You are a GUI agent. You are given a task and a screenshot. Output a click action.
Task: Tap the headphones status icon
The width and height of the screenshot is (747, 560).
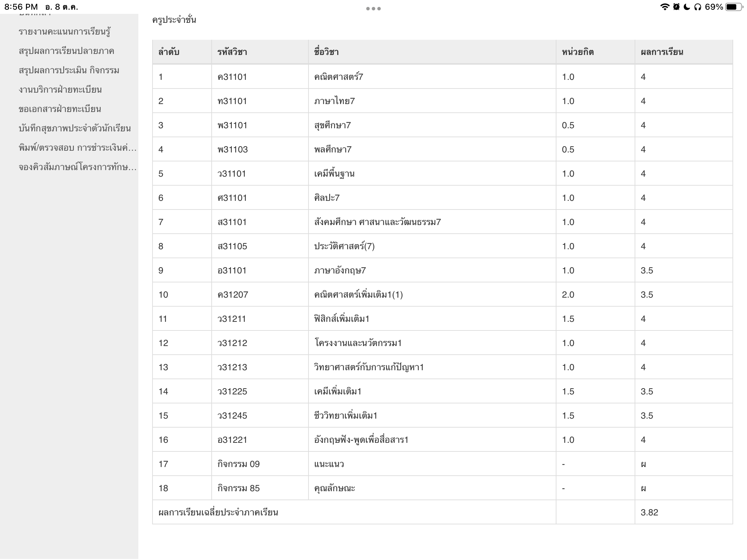[698, 7]
